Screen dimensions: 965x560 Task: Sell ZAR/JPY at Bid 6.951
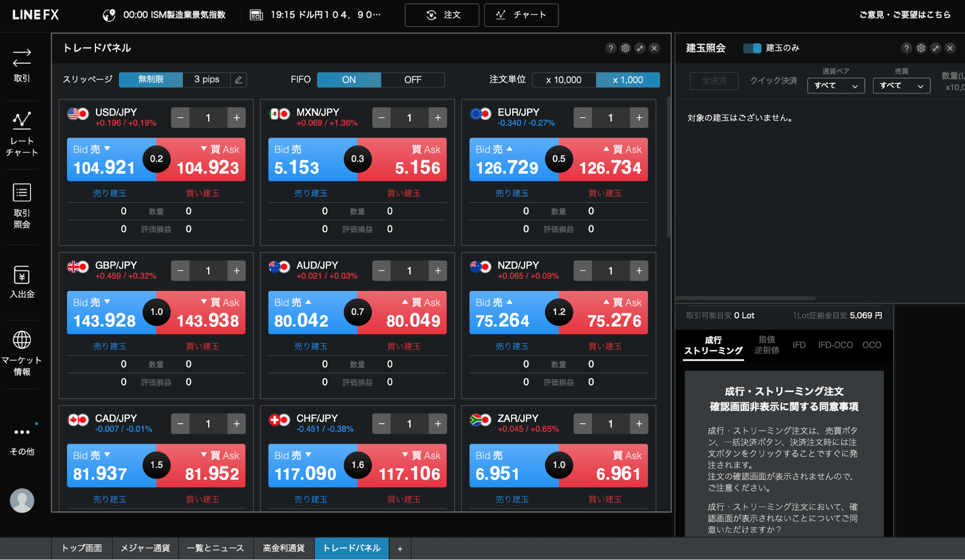tap(514, 466)
